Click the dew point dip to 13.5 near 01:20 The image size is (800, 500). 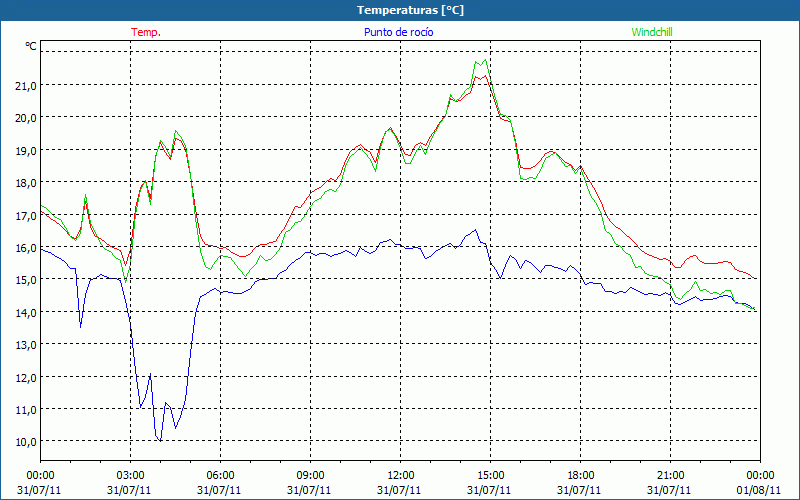pyautogui.click(x=80, y=327)
